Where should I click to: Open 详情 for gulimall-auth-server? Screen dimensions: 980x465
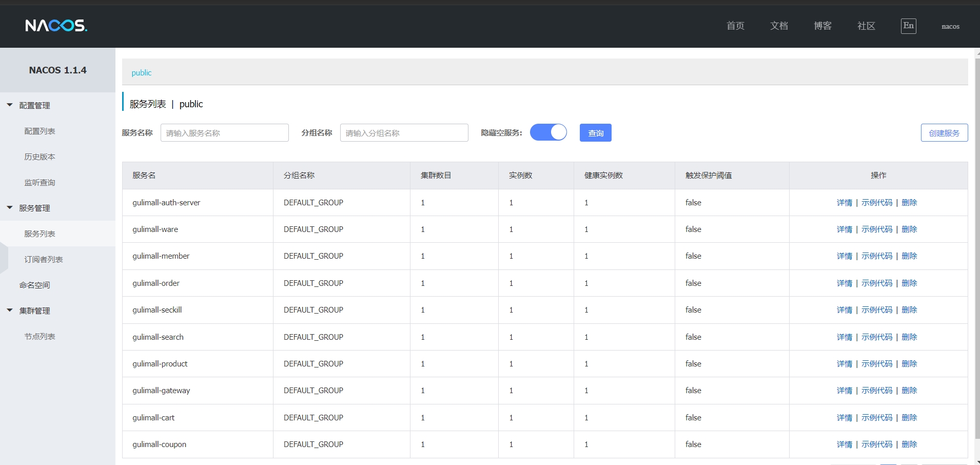coord(845,203)
